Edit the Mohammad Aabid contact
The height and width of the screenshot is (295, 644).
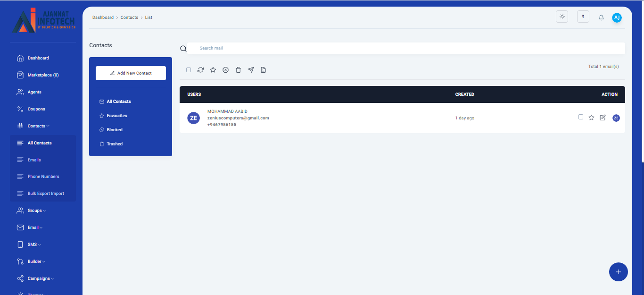(x=603, y=118)
